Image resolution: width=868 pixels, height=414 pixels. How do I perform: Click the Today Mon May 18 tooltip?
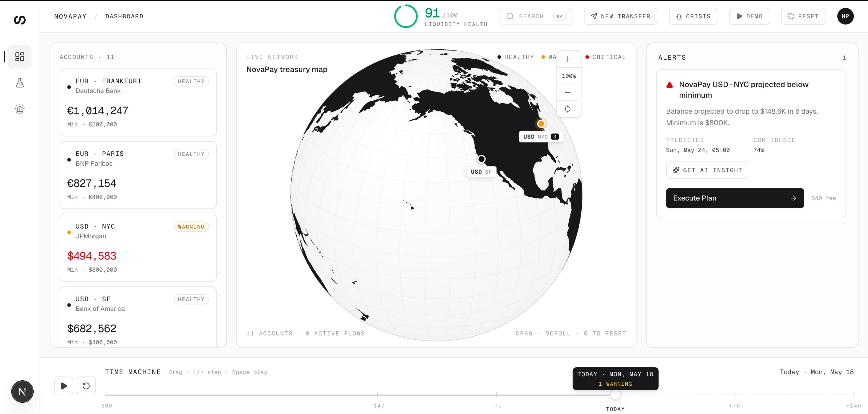tap(615, 379)
